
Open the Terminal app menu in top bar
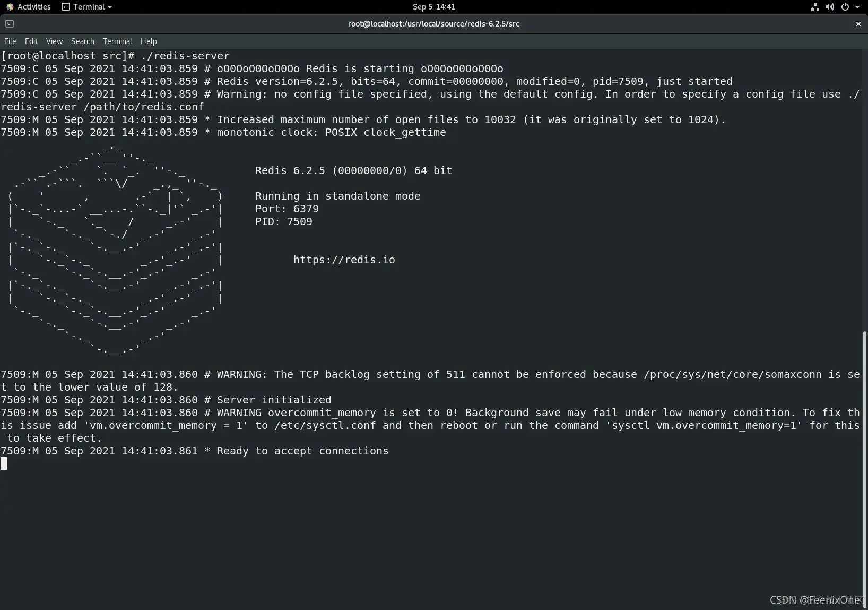click(x=87, y=7)
